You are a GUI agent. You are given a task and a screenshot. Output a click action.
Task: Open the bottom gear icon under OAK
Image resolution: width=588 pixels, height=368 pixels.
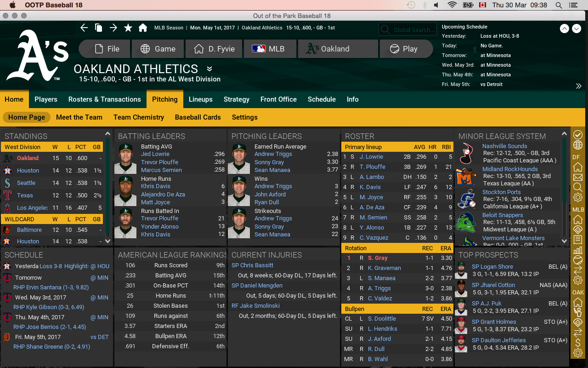pos(578,353)
